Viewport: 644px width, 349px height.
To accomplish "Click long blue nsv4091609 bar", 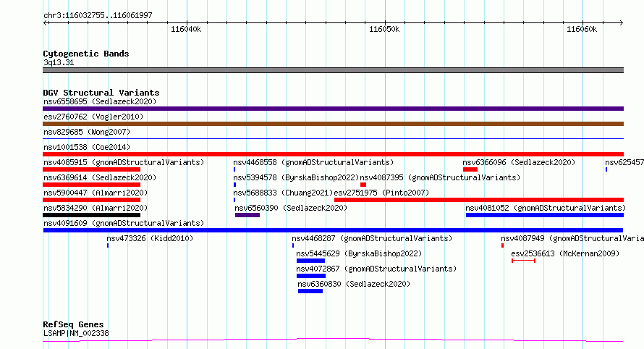I will (333, 230).
